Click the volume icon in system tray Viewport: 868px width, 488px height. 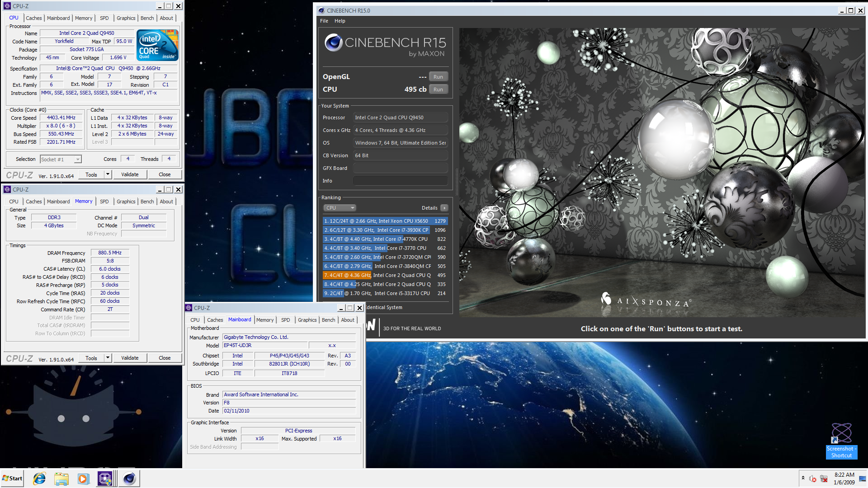pyautogui.click(x=813, y=479)
